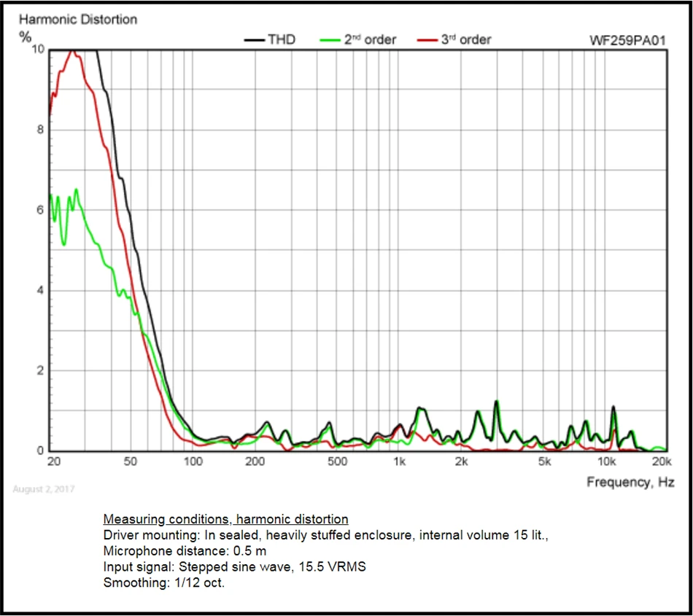Image resolution: width=693 pixels, height=616 pixels.
Task: Click the red 3rd order legend swatch
Action: (x=427, y=40)
